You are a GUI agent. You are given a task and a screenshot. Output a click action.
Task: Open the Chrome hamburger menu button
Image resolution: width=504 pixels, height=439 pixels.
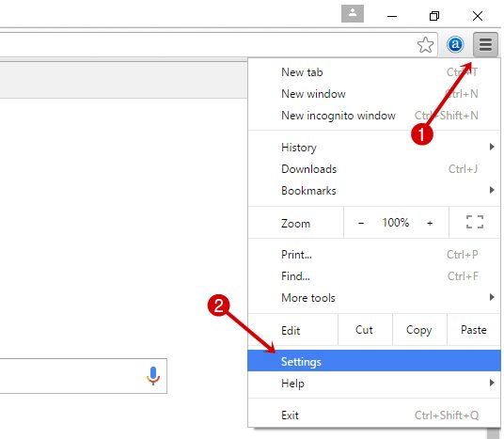(x=485, y=44)
